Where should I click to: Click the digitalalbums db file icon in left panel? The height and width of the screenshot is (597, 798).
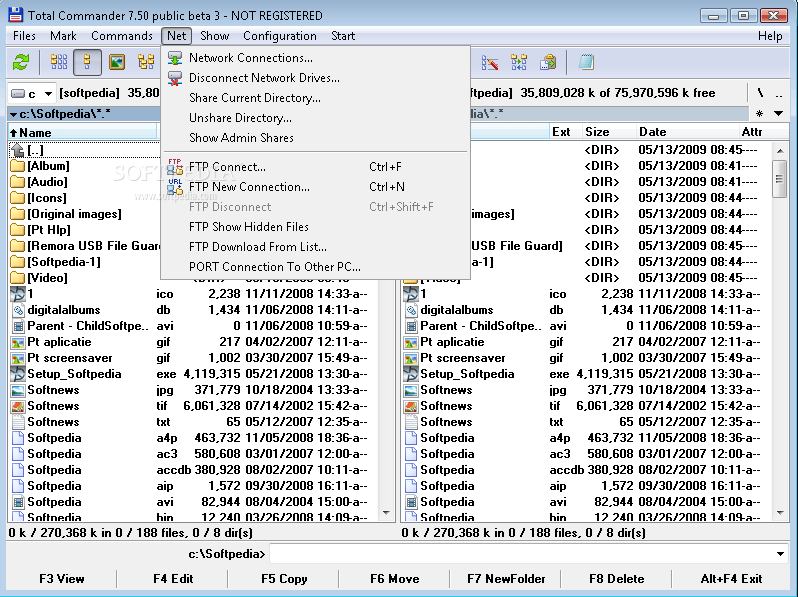18,310
